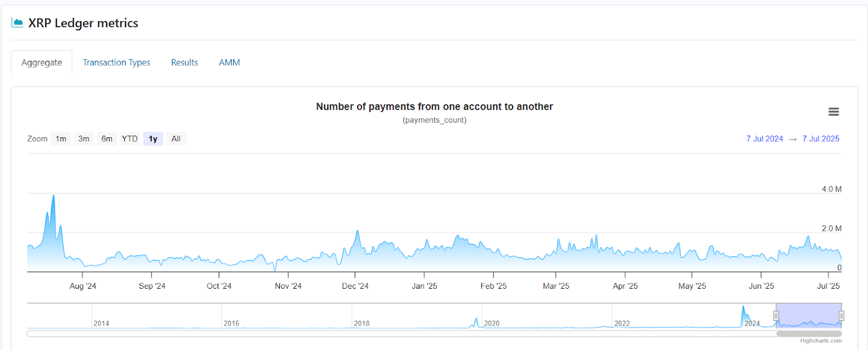Click the Highcharts.com credit link
868x350 pixels.
[x=821, y=341]
